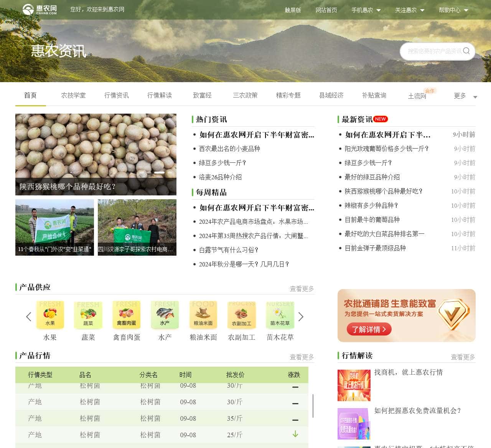The width and height of the screenshot is (491, 448).
Task: Open the 行情解读 tab
Action: (160, 95)
